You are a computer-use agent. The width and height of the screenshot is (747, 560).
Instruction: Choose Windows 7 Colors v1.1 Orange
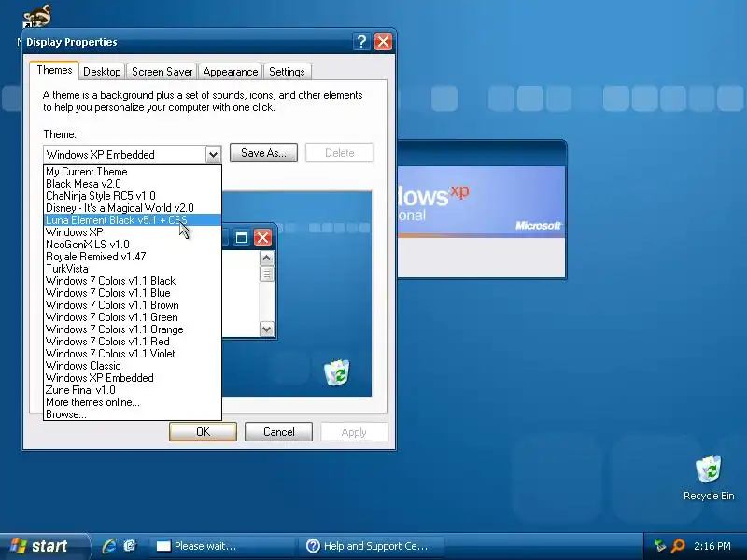pos(133,329)
